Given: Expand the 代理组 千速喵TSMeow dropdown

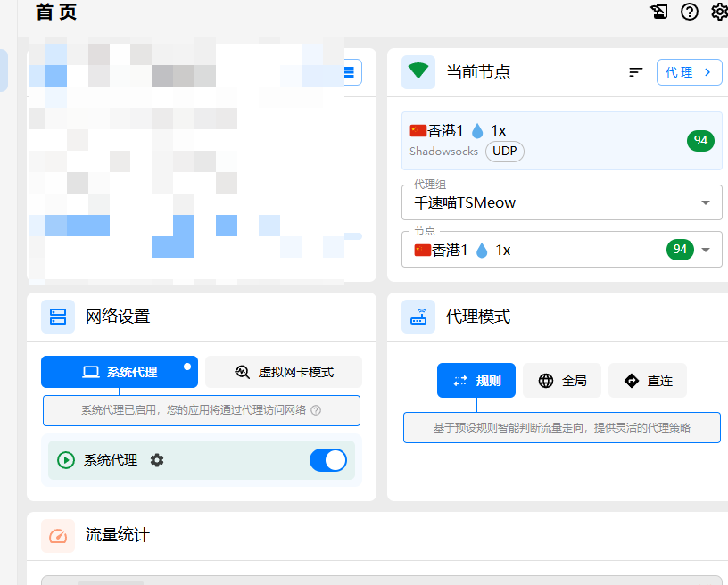Looking at the screenshot, I should click(706, 202).
